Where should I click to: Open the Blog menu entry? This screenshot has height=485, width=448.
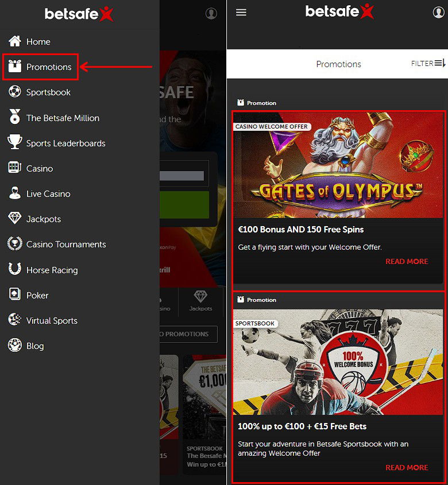pyautogui.click(x=35, y=346)
